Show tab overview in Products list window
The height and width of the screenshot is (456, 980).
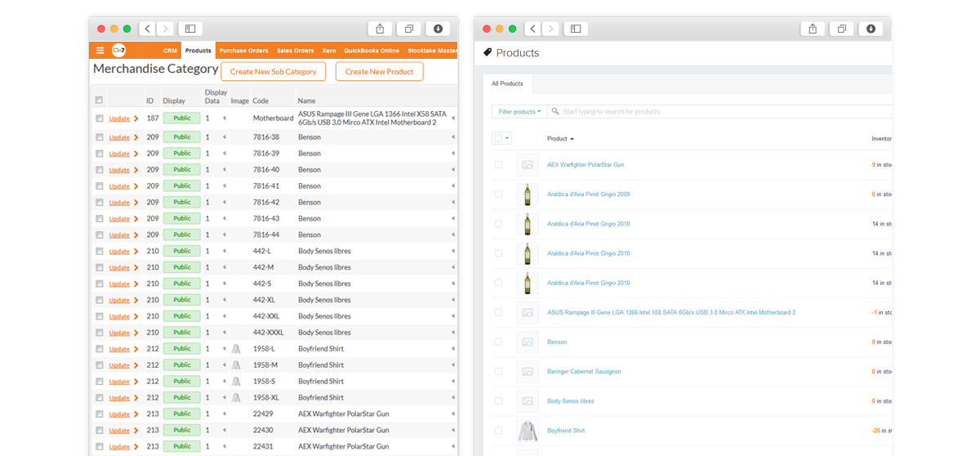841,29
